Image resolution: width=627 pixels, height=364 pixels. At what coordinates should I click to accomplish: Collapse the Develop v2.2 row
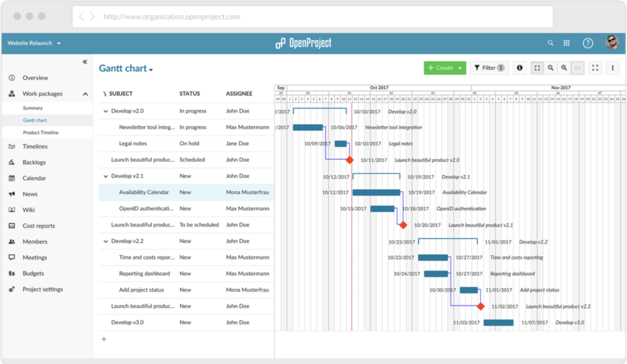click(x=105, y=241)
